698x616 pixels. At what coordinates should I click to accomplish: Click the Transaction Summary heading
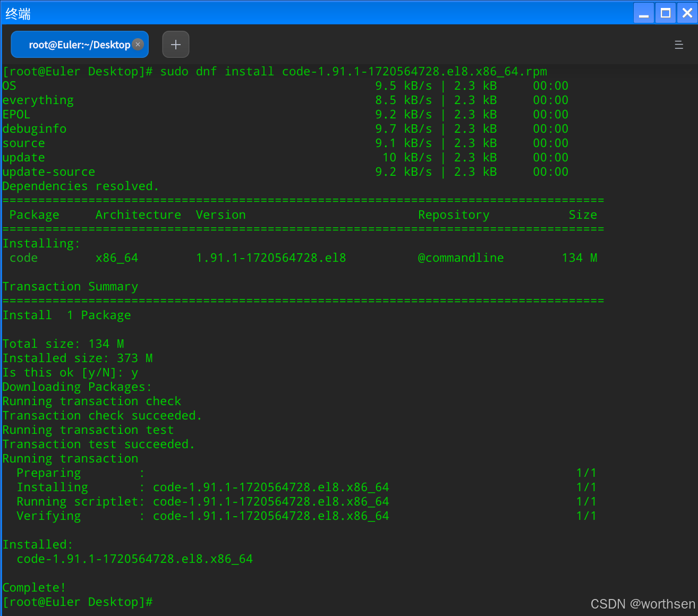click(70, 286)
